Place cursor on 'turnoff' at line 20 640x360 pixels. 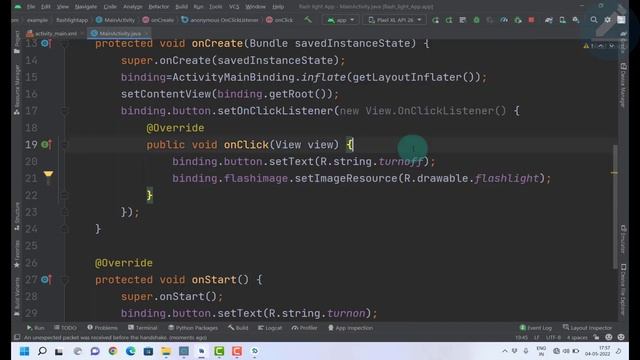[400, 162]
